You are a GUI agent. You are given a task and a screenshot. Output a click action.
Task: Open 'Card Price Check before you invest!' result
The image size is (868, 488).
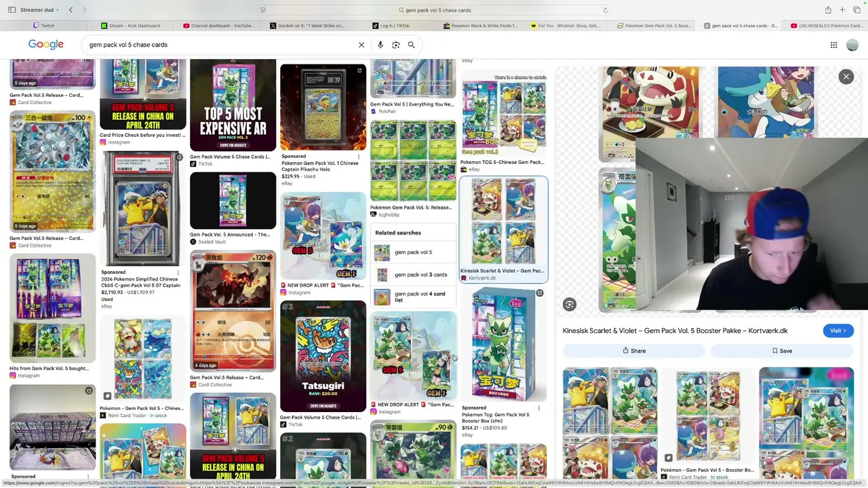(x=142, y=135)
